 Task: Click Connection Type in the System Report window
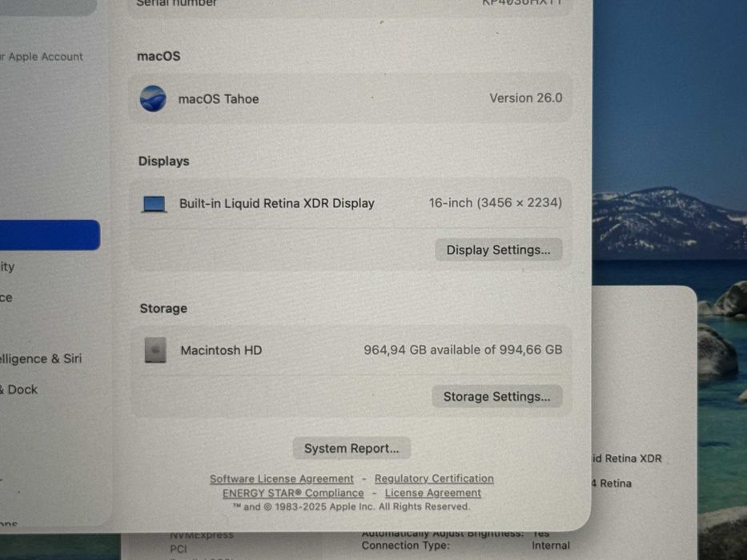click(x=405, y=546)
